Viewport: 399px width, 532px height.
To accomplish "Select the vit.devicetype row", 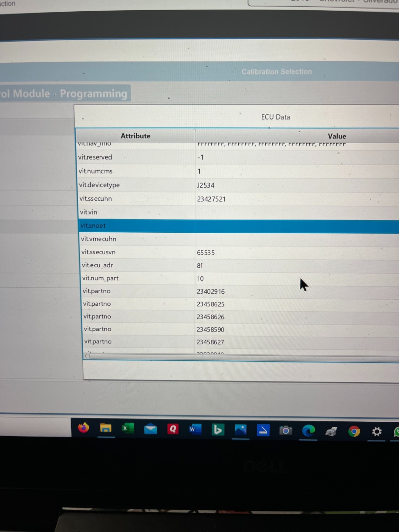I will tap(238, 185).
